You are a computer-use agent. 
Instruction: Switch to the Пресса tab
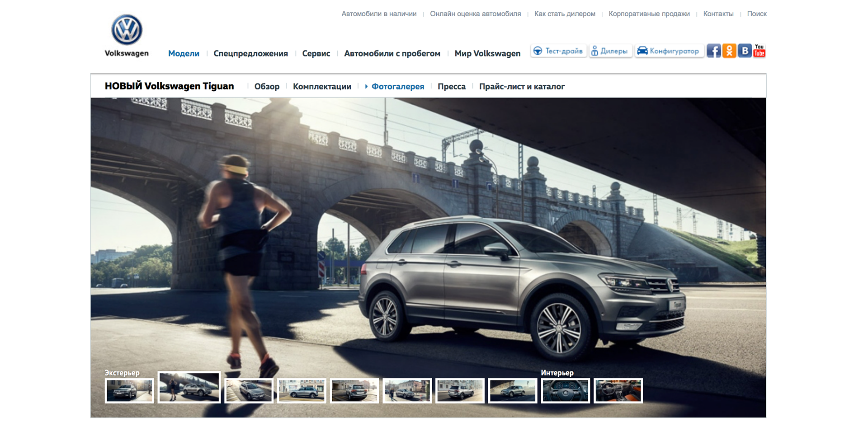click(x=451, y=86)
